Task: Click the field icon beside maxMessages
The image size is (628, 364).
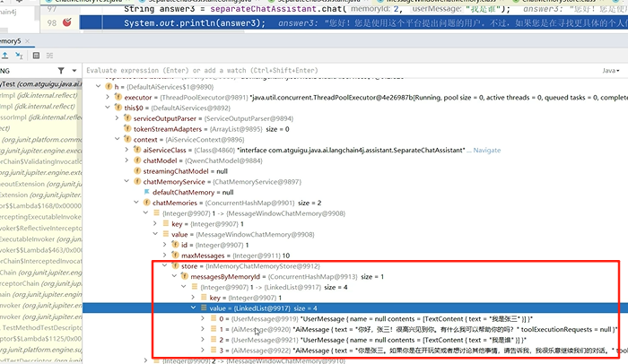Action: (x=175, y=256)
